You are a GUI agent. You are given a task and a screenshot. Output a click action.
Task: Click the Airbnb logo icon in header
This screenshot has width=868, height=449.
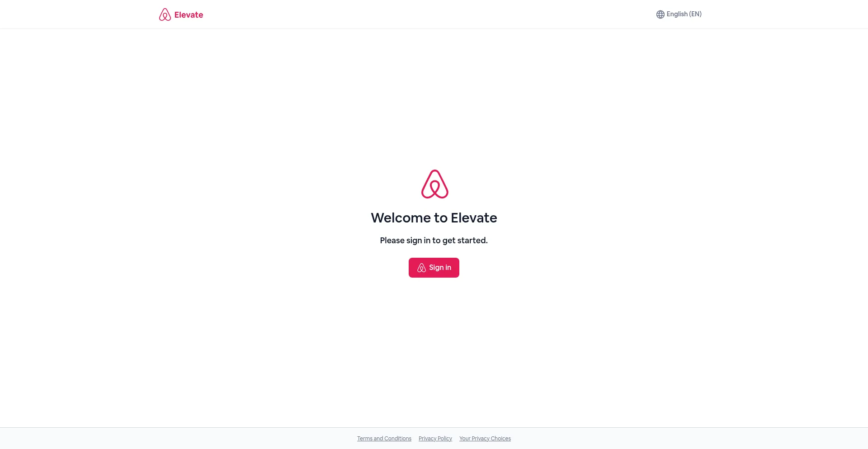(165, 14)
